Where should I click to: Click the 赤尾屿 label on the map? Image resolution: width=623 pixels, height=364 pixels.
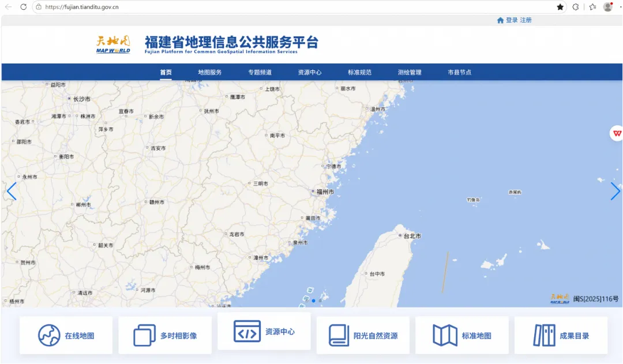click(515, 192)
